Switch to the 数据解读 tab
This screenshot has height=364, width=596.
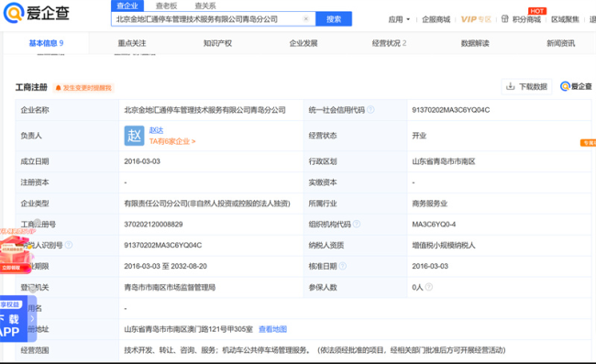(x=475, y=43)
